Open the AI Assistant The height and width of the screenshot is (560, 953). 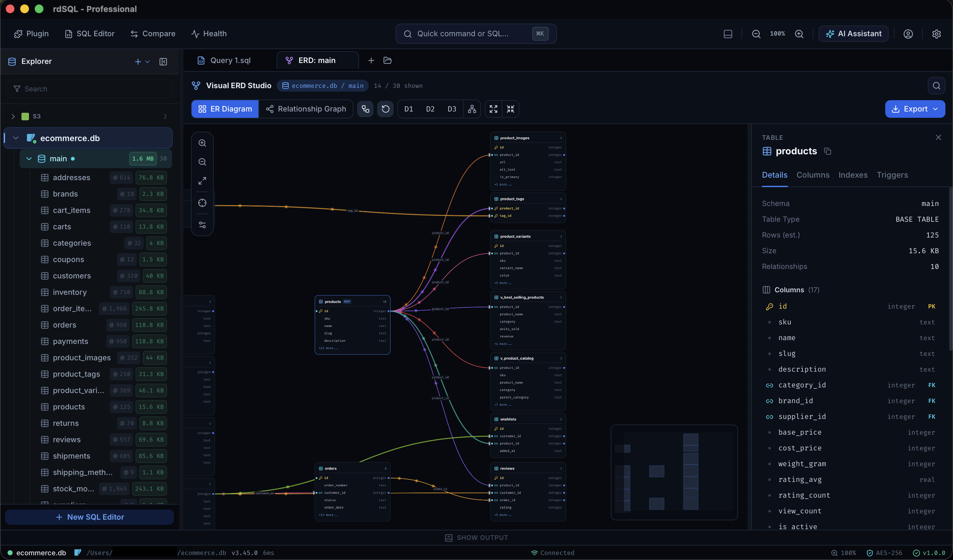853,34
